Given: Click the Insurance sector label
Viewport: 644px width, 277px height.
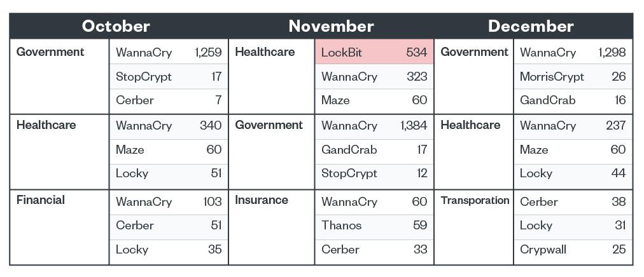Looking at the screenshot, I should coord(262,200).
